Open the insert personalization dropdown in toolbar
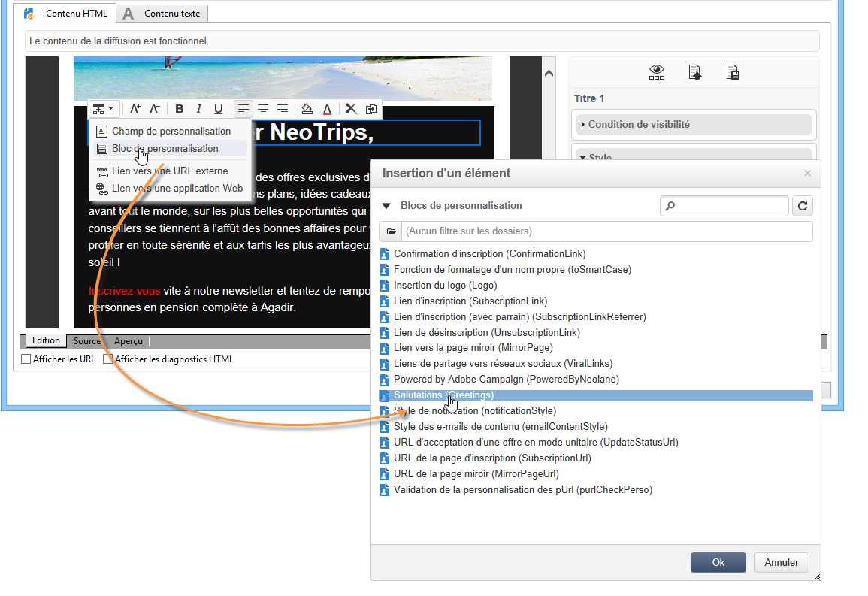868x596 pixels. click(103, 109)
